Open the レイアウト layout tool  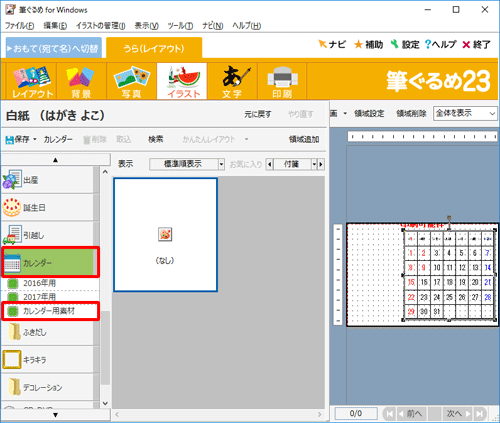click(32, 81)
